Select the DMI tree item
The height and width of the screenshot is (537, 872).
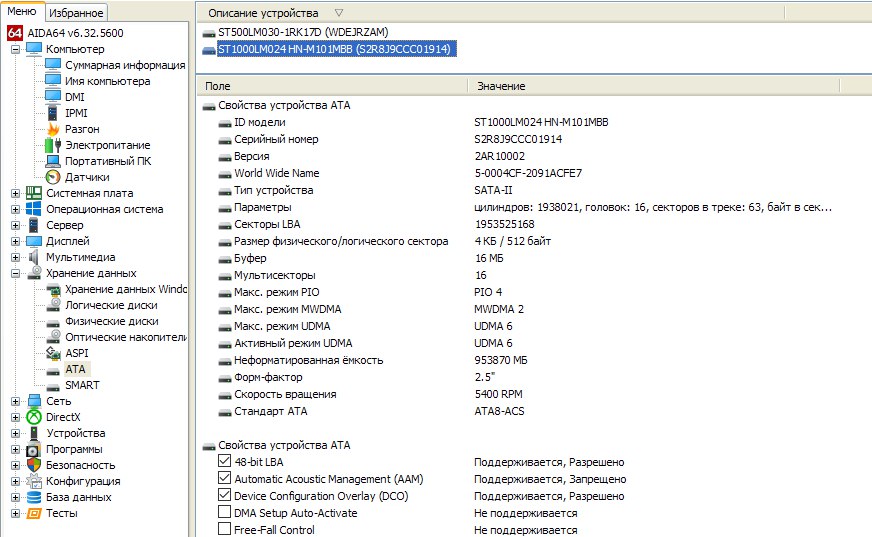click(75, 97)
